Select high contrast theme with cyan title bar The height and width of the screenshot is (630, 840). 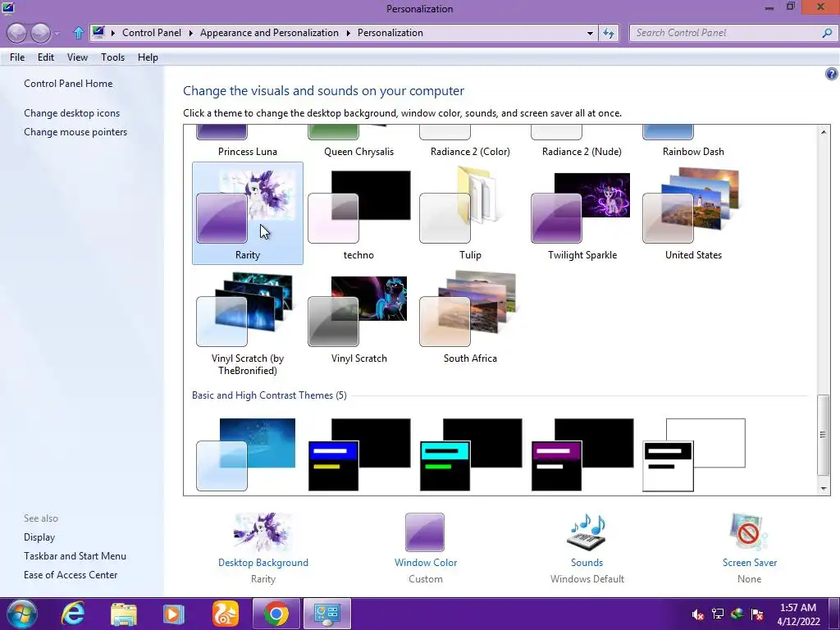tap(470, 454)
